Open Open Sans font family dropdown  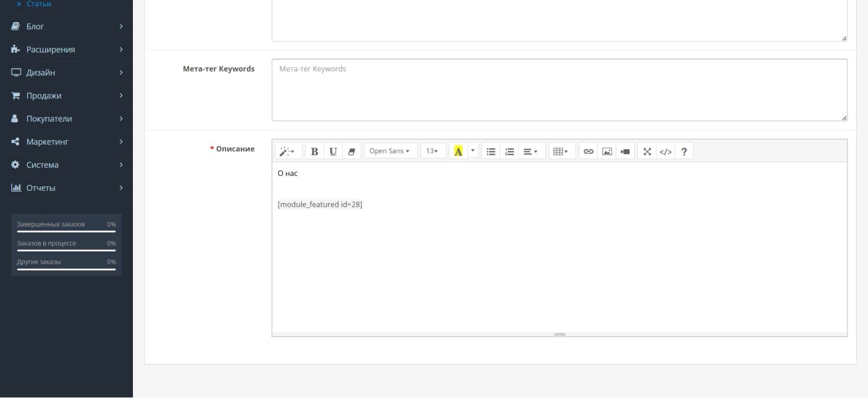pyautogui.click(x=390, y=151)
